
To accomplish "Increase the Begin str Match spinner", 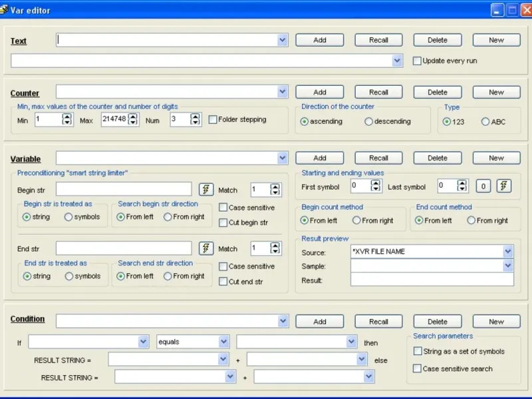I will click(275, 187).
